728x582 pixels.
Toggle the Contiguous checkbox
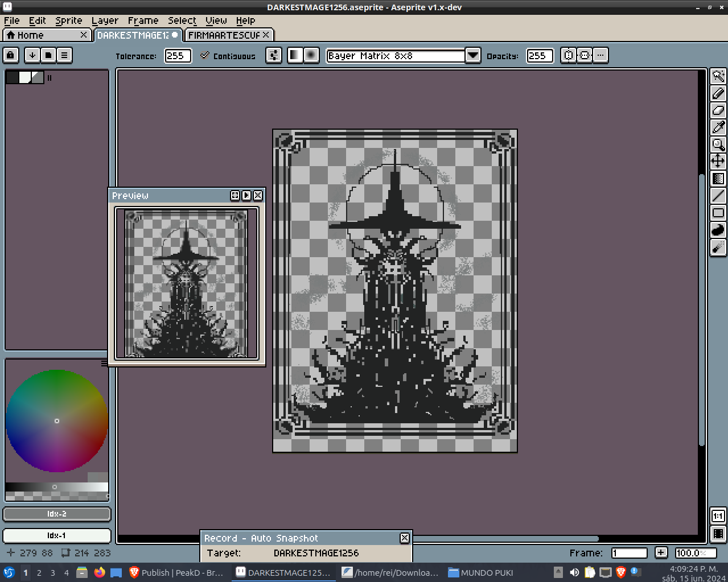coord(228,56)
